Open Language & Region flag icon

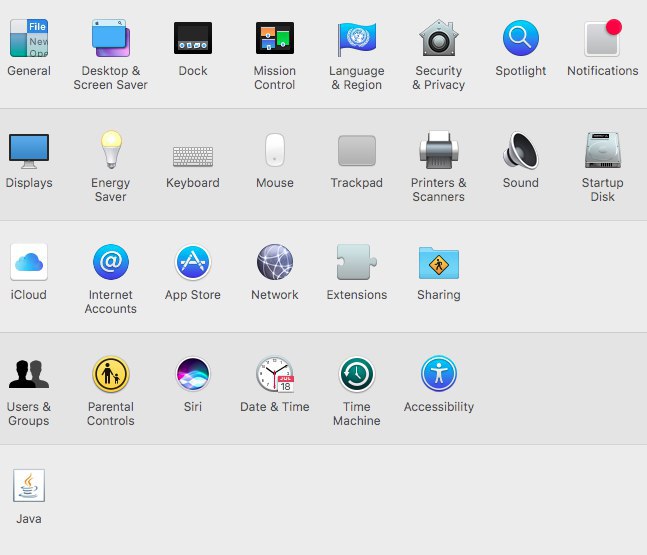357,39
